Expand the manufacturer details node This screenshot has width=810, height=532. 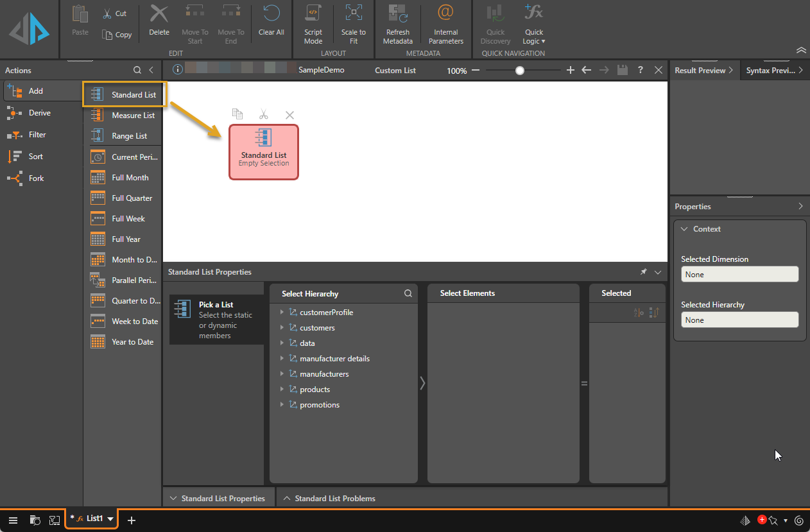[x=282, y=359]
